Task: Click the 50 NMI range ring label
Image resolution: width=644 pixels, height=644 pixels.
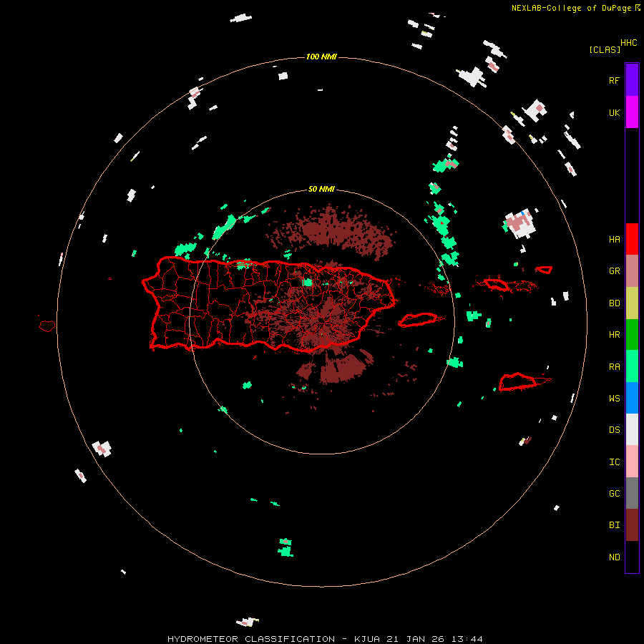Action: tap(321, 189)
